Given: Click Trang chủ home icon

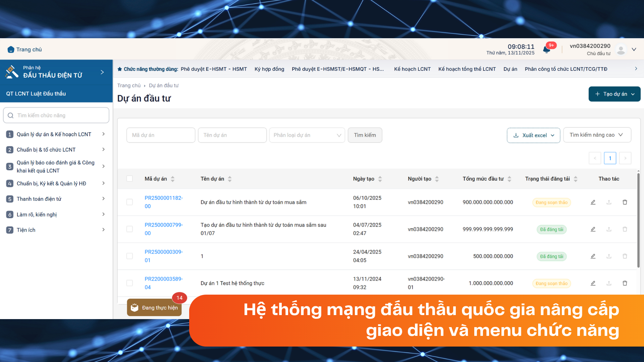Looking at the screenshot, I should coord(11,50).
